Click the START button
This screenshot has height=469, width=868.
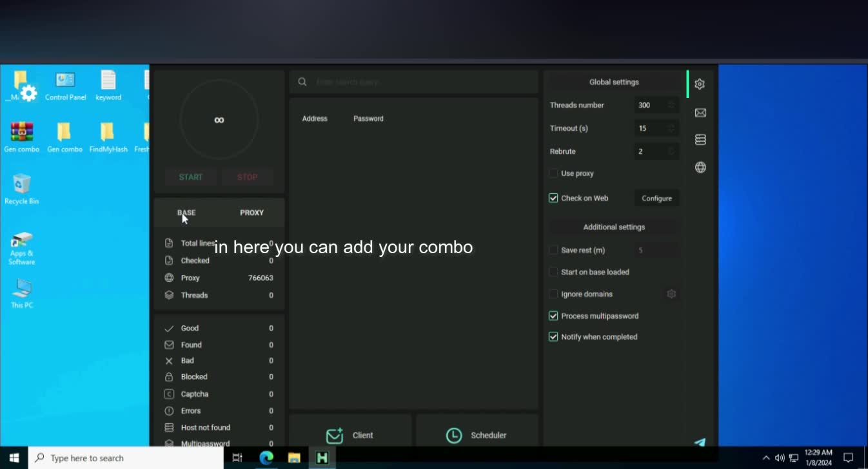(x=191, y=177)
